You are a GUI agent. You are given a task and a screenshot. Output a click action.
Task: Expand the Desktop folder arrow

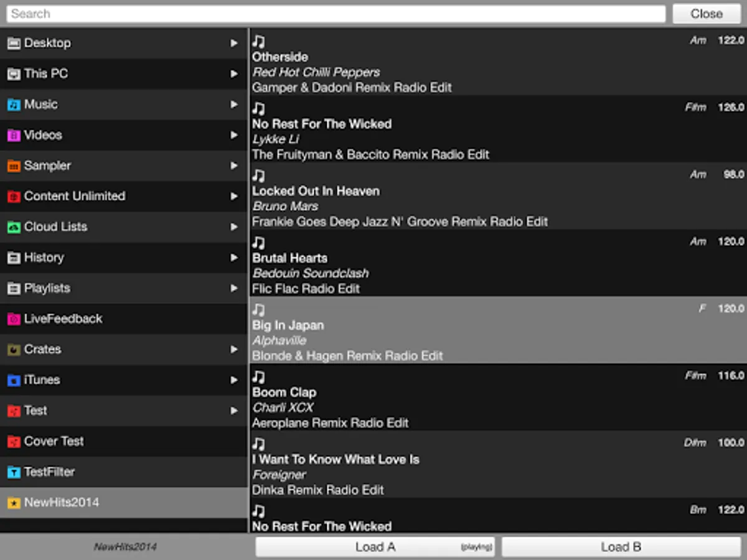point(234,43)
